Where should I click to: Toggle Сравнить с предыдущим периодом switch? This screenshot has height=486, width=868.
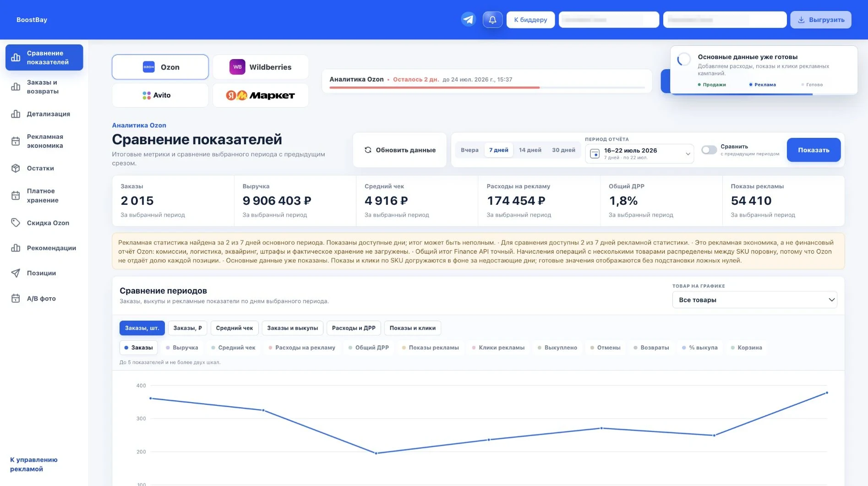tap(709, 150)
